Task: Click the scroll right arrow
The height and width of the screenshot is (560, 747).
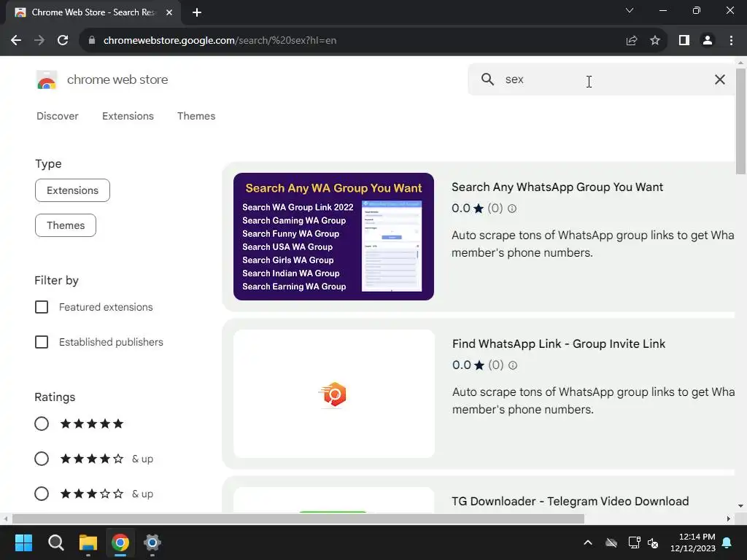Action: (729, 519)
